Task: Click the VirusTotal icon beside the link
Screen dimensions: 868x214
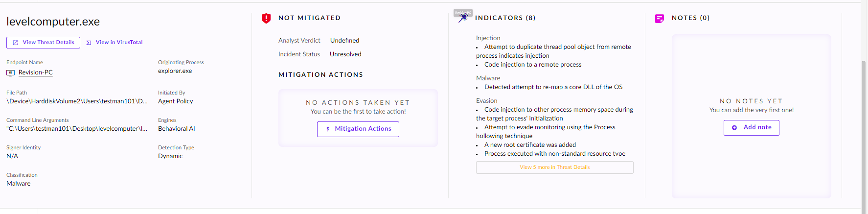Action: [89, 43]
